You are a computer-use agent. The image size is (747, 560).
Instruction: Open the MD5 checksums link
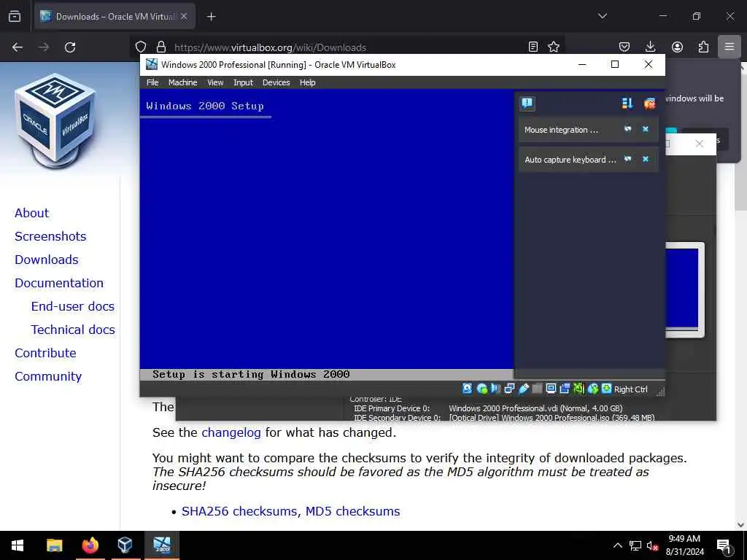pyautogui.click(x=352, y=511)
